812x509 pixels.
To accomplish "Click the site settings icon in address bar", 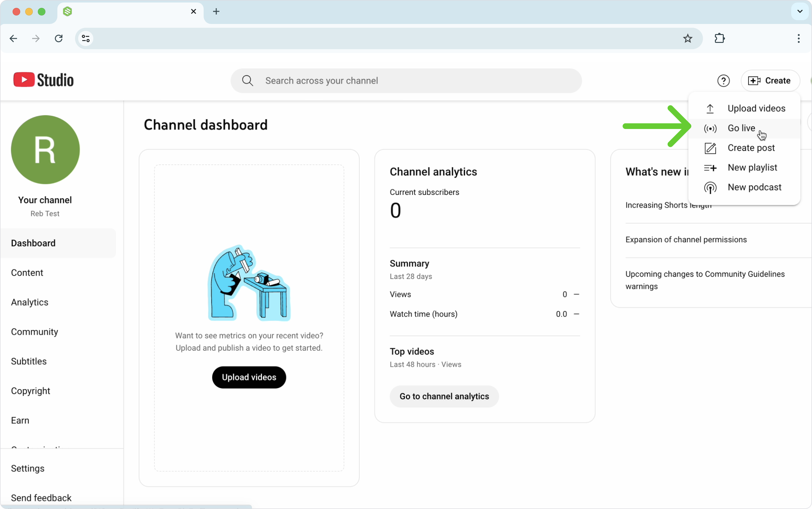I will [x=86, y=38].
